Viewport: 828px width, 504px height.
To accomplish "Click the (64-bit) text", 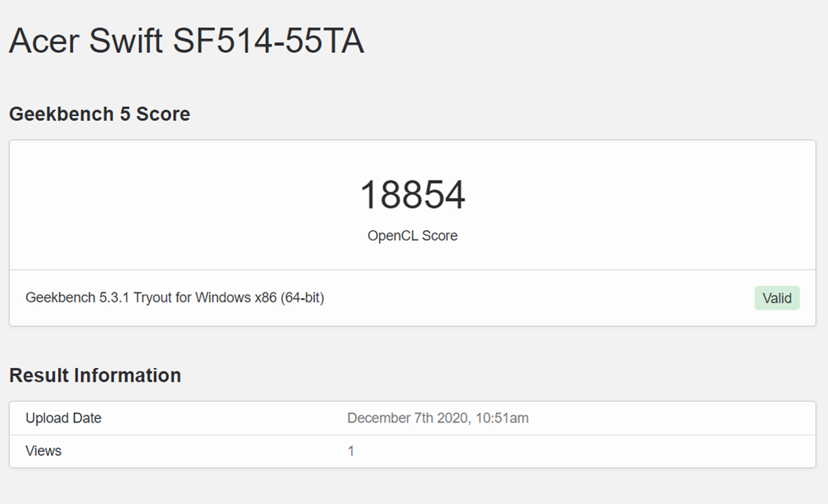I will coord(302,298).
